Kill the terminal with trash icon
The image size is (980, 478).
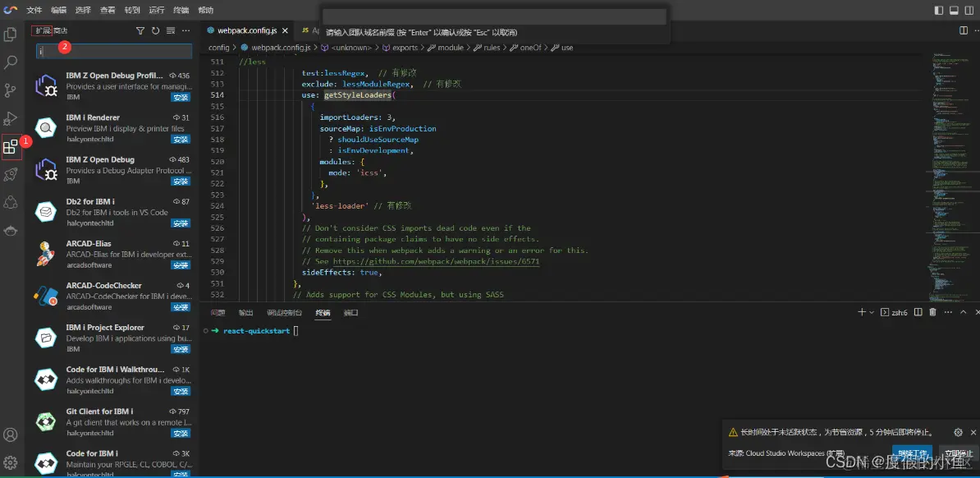pyautogui.click(x=933, y=312)
